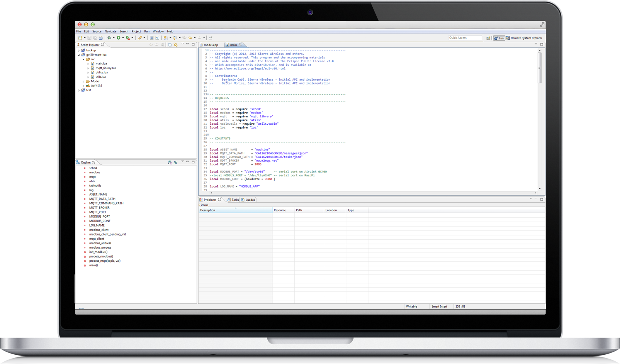620x364 pixels.
Task: Switch to the model.app editor tab
Action: coord(211,45)
